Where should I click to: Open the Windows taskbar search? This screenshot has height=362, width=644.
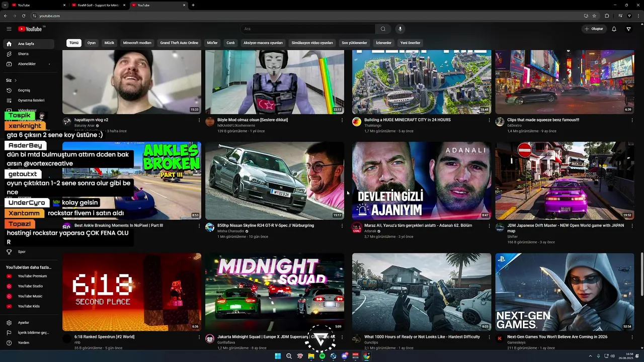point(289,356)
